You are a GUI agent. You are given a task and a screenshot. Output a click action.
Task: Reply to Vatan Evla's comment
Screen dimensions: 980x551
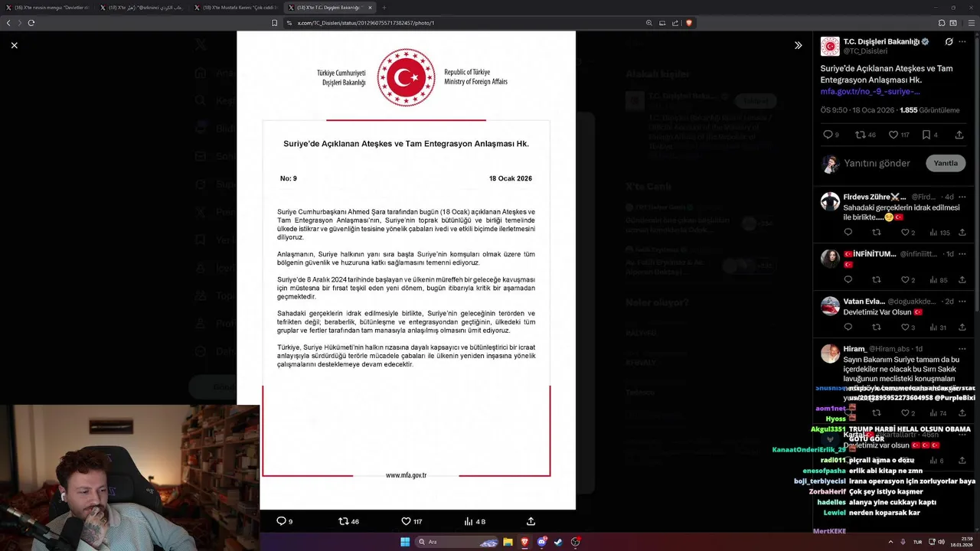pyautogui.click(x=848, y=327)
